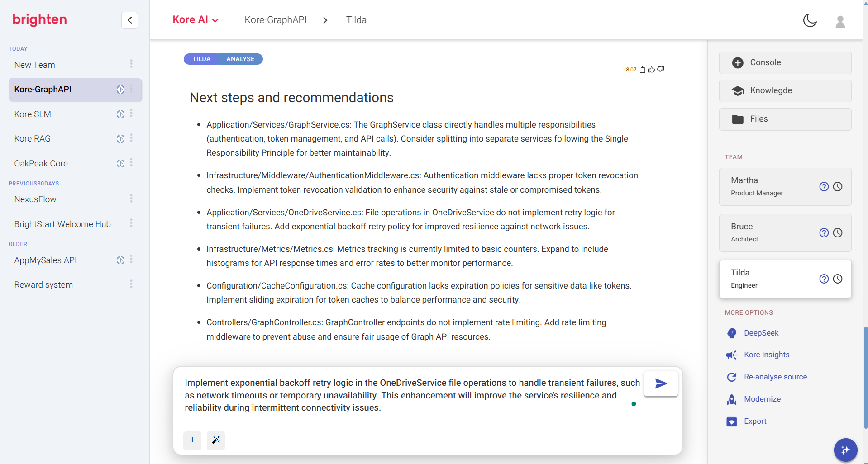Open options menu for AppMySales API

point(131,259)
